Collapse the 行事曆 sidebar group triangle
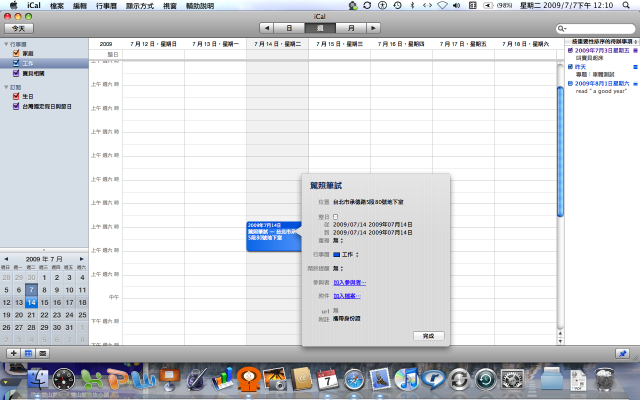Image resolution: width=640 pixels, height=400 pixels. click(6, 44)
